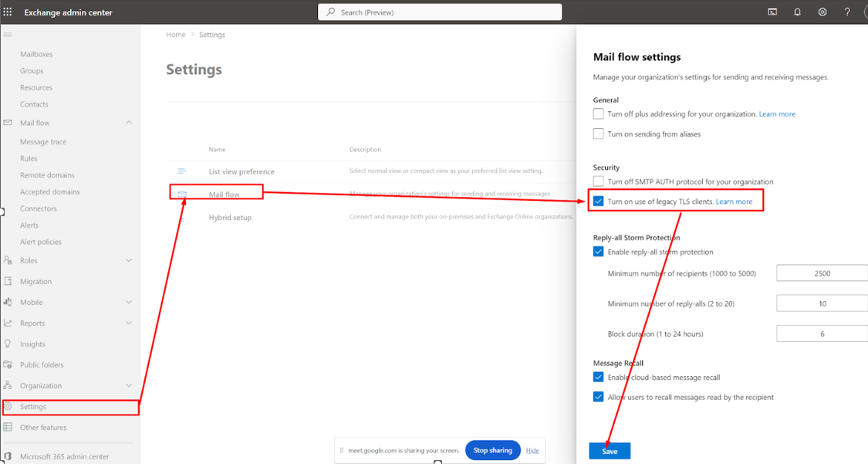Expand the Organization section chevron
This screenshot has height=464, width=868.
click(128, 385)
